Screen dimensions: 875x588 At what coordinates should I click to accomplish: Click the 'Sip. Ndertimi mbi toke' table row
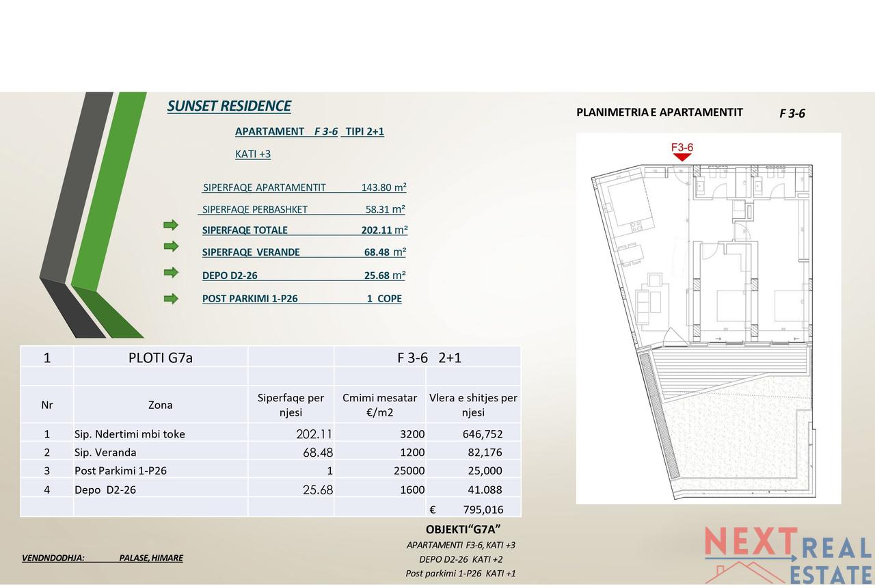[x=271, y=433]
